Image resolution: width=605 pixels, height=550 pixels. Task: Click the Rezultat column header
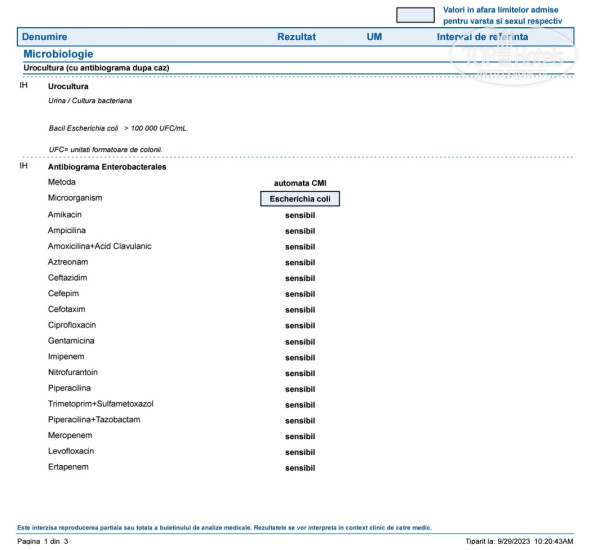tap(296, 36)
